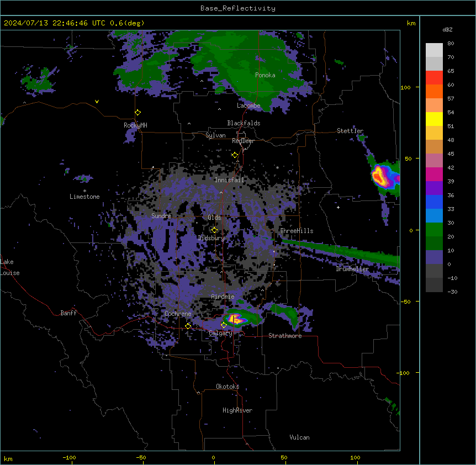Image resolution: width=476 pixels, height=465 pixels.
Task: Click the Lake Louise label
Action: coord(10,267)
